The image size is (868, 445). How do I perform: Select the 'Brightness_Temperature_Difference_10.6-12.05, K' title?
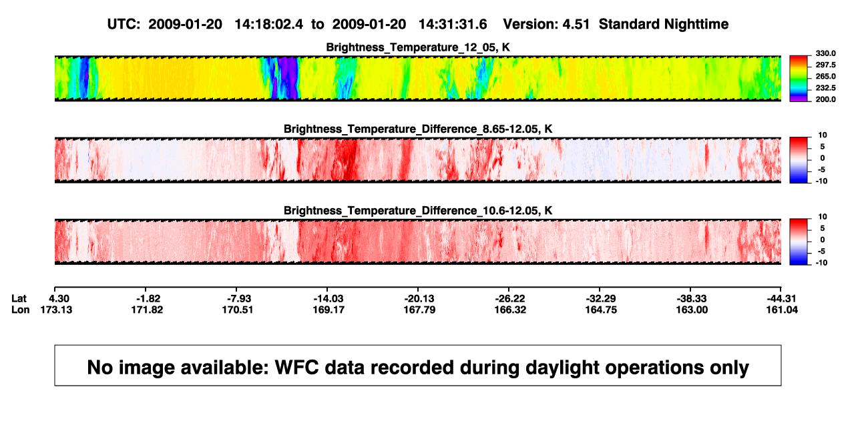pyautogui.click(x=418, y=211)
